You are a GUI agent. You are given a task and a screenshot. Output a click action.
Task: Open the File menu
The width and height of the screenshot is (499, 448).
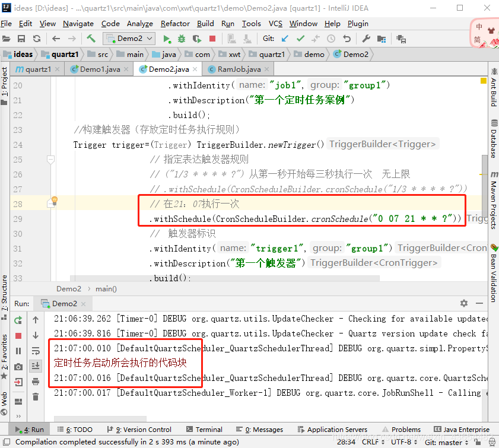[x=6, y=24]
